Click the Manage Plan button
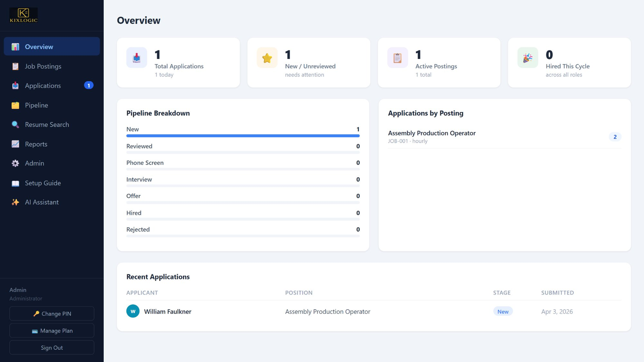This screenshot has height=362, width=644. tap(52, 330)
